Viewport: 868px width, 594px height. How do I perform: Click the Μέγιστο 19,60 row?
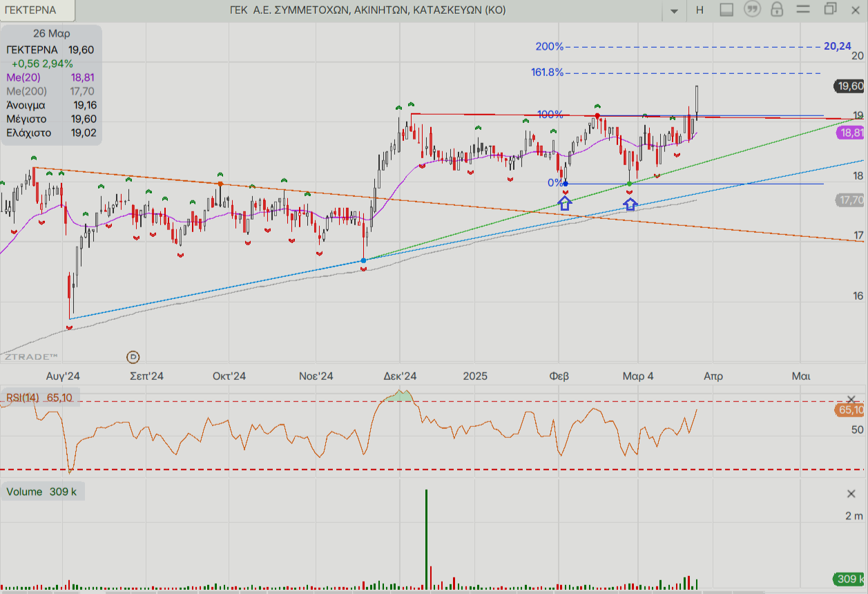click(50, 119)
